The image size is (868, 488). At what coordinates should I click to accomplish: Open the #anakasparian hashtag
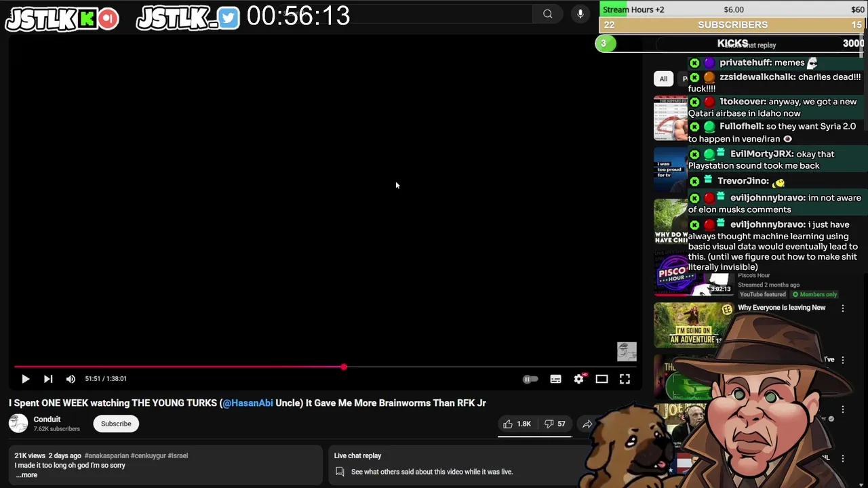coord(106,455)
